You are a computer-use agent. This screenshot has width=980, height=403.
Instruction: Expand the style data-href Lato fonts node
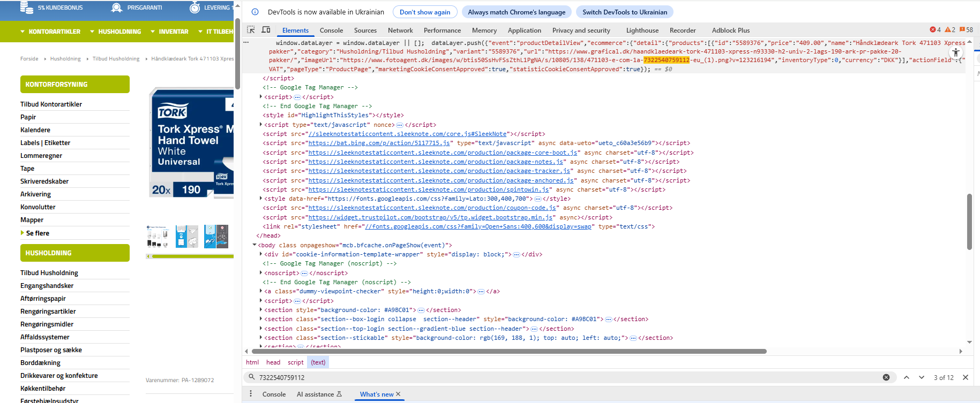point(261,199)
